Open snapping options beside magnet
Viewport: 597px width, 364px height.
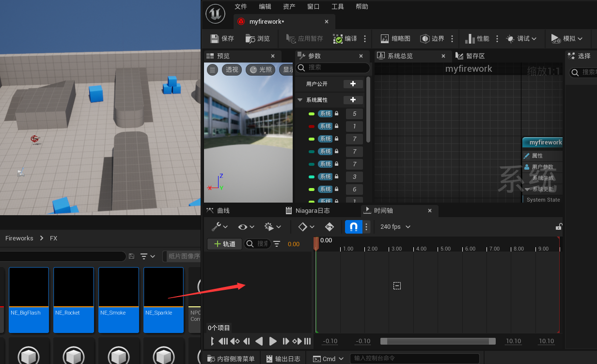(367, 226)
